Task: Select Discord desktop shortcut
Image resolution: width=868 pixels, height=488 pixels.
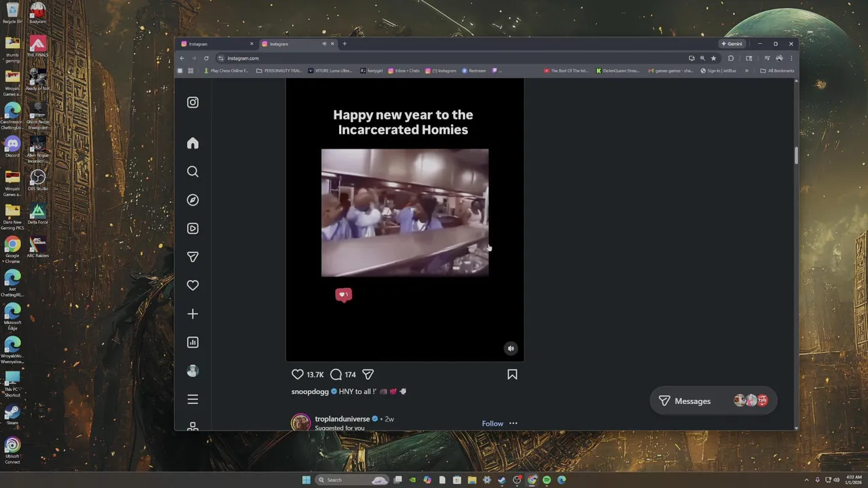Action: click(12, 146)
